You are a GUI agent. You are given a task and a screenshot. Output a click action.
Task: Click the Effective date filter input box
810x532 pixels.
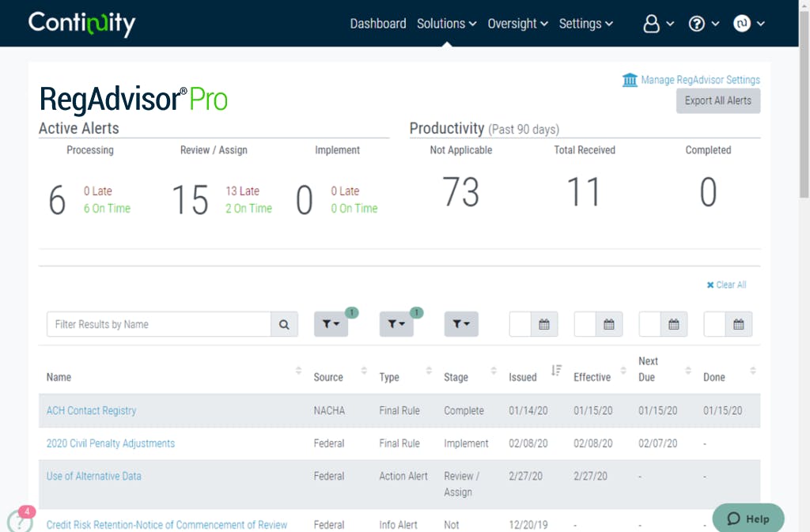585,325
